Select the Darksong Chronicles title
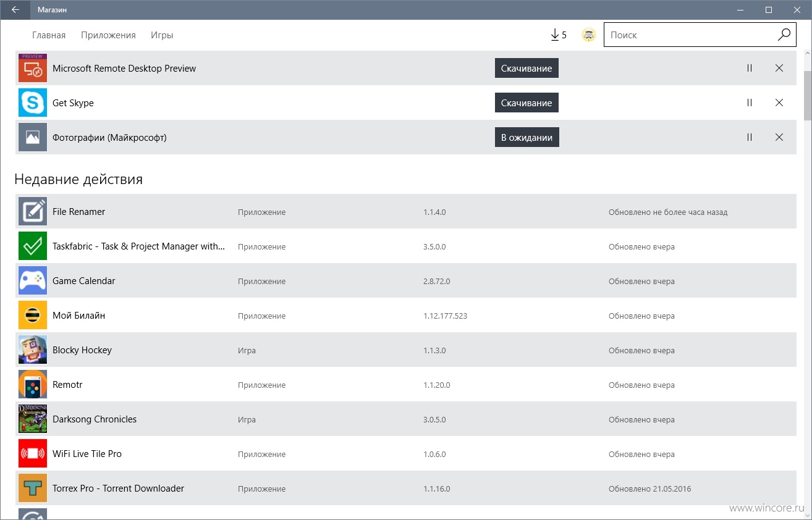This screenshot has height=520, width=812. pyautogui.click(x=95, y=419)
